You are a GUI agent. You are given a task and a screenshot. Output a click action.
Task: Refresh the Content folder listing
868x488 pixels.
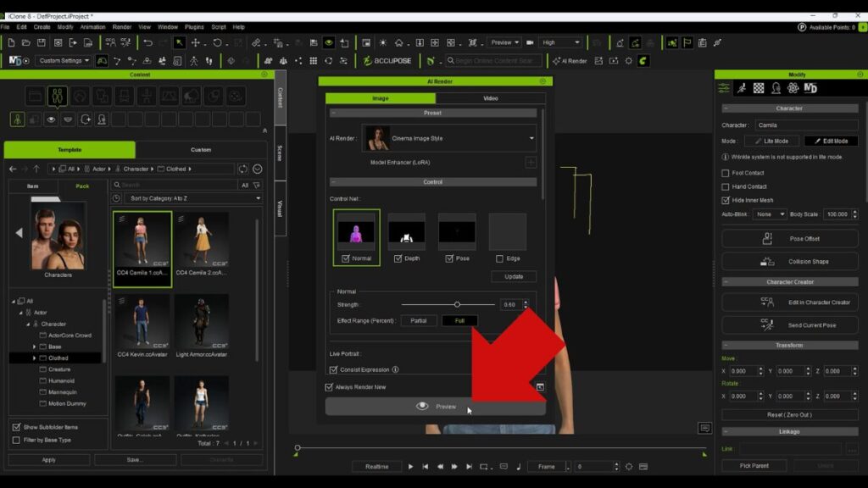coord(242,169)
